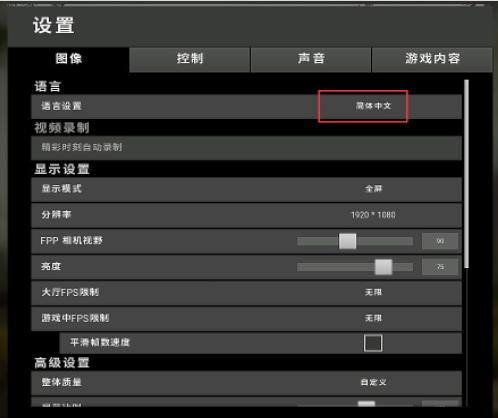Change the 显示模式 全屏 option
This screenshot has height=418, width=498.
[x=373, y=189]
